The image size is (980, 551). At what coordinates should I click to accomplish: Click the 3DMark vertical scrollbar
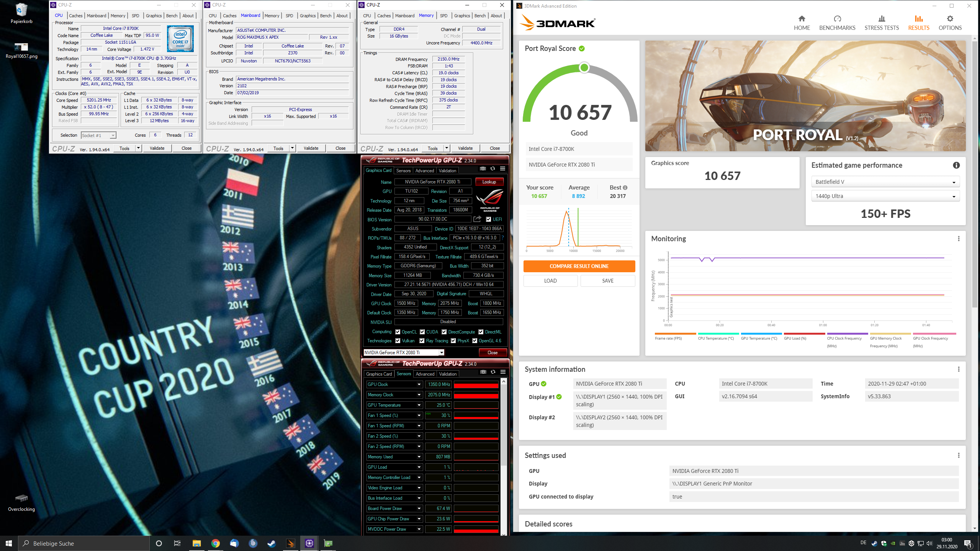975,174
